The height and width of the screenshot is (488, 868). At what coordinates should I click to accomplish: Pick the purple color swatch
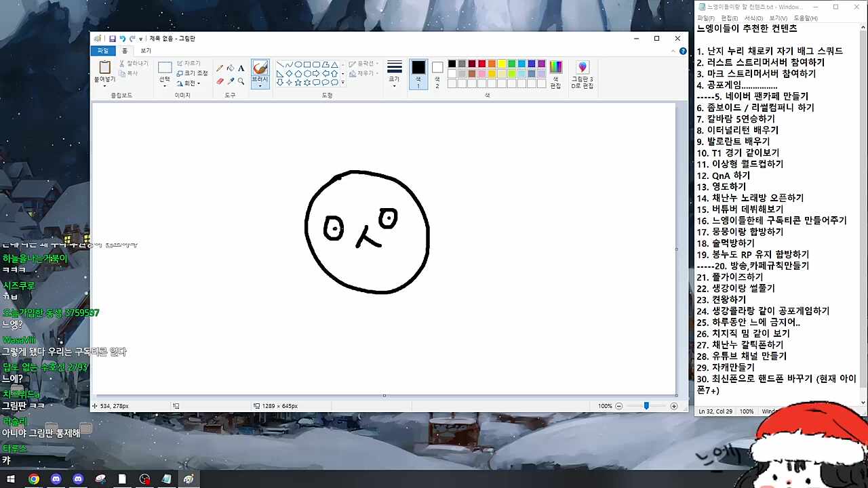[541, 64]
